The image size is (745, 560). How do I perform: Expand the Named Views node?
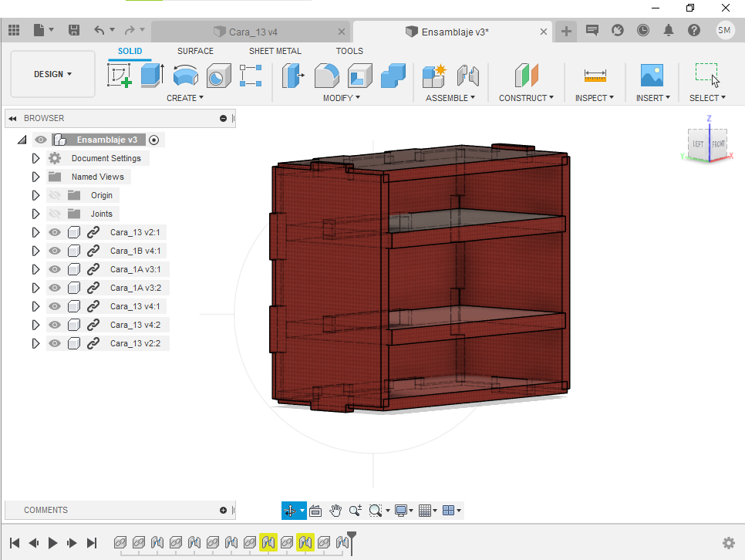point(35,177)
